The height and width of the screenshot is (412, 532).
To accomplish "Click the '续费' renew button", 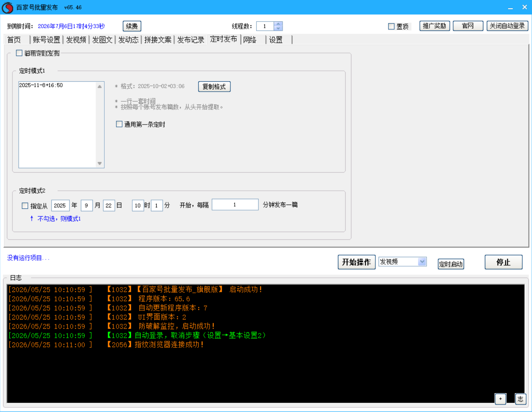I will (x=132, y=26).
